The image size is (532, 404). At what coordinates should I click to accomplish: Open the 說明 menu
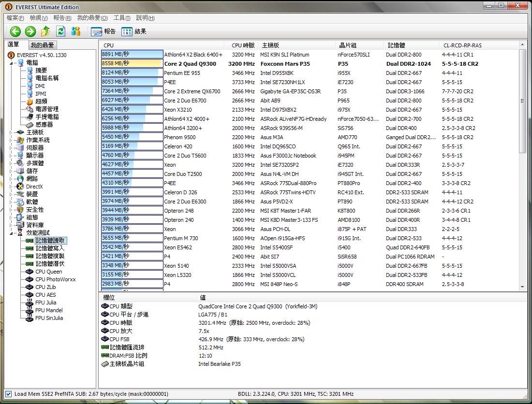tap(145, 17)
